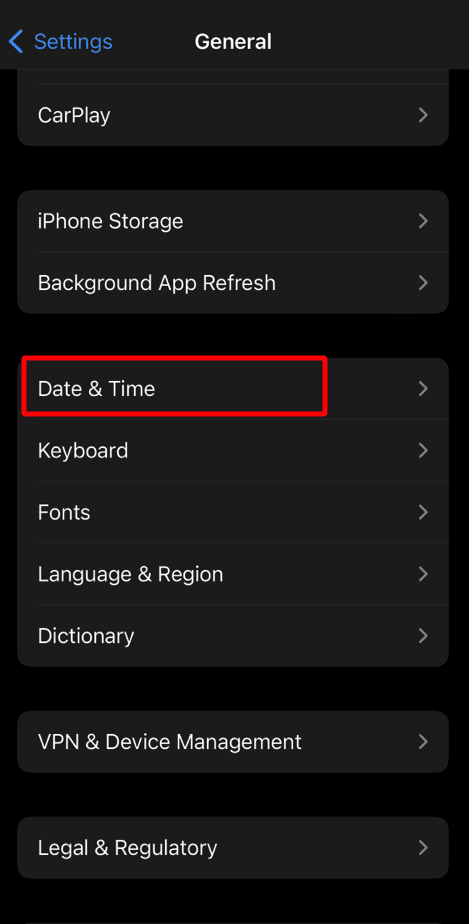Open the Dictionary row
Viewport: 469px width, 924px height.
[x=233, y=636]
